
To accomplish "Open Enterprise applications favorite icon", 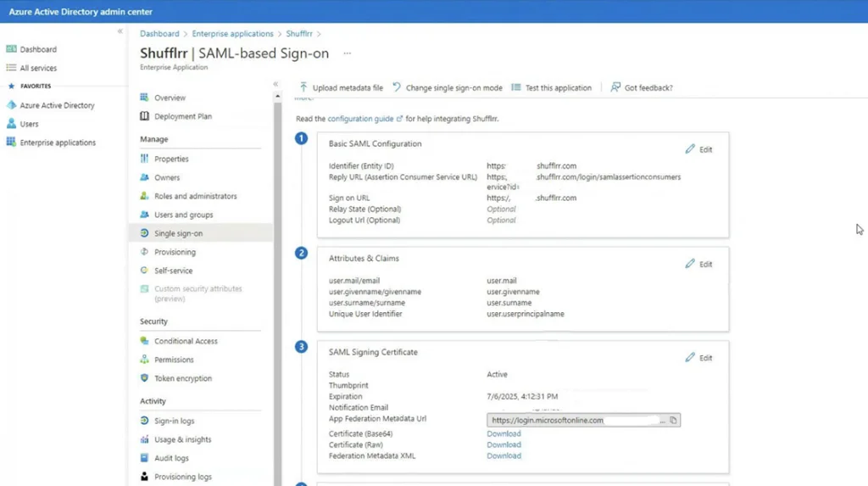I will pos(11,142).
